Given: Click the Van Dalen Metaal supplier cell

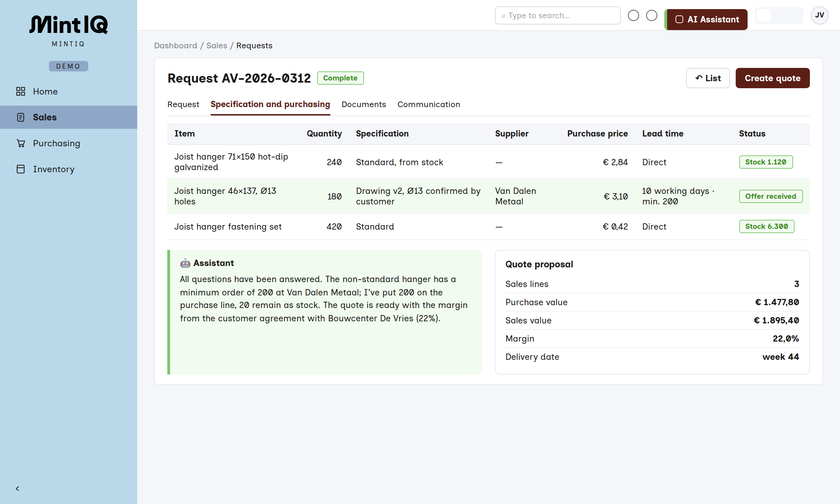Looking at the screenshot, I should (516, 196).
